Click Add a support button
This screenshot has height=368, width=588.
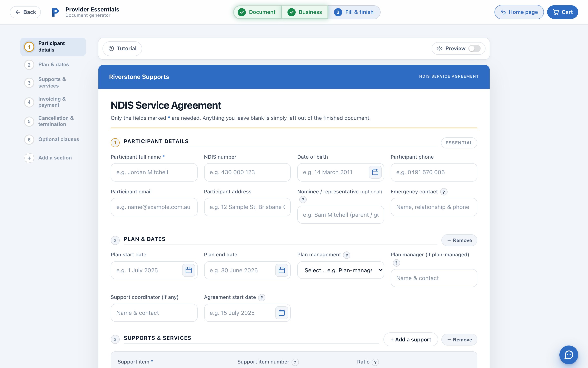pyautogui.click(x=411, y=340)
